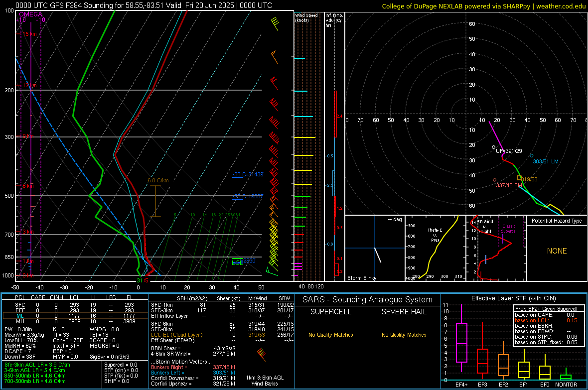
Task: Click the red 'Bunkers Right =' row
Action: coord(193,367)
